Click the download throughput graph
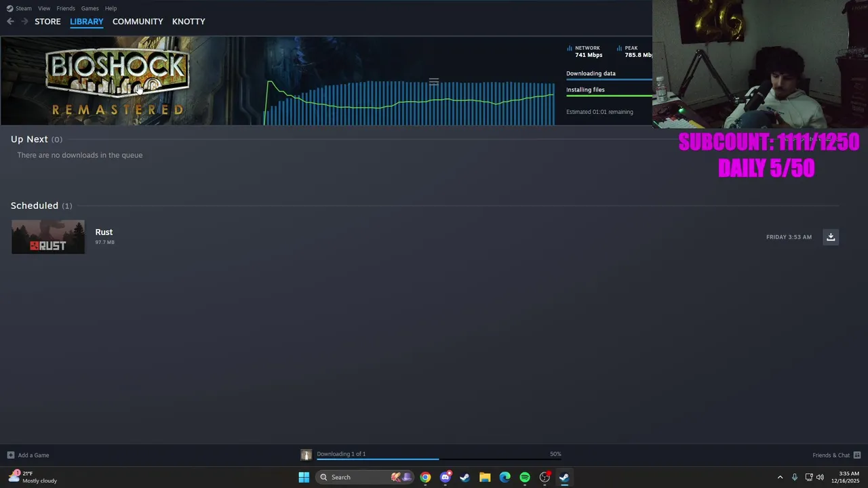Screen dimensions: 868x488 pos(410,102)
